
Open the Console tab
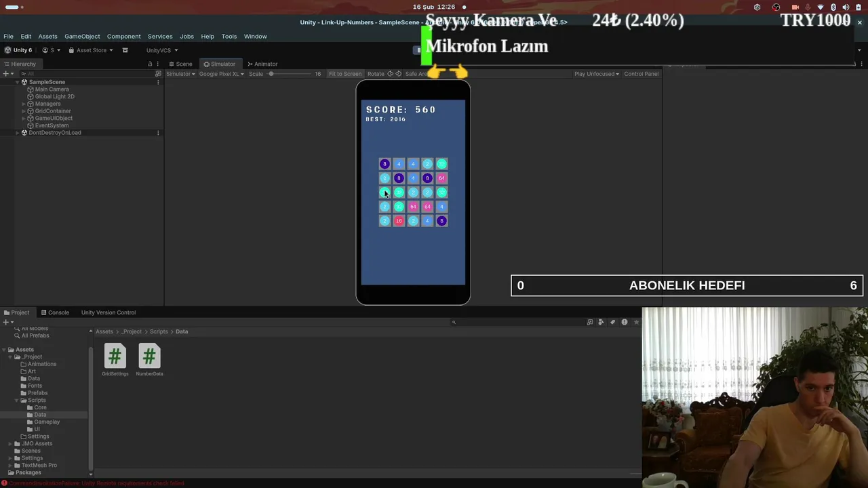(x=55, y=312)
